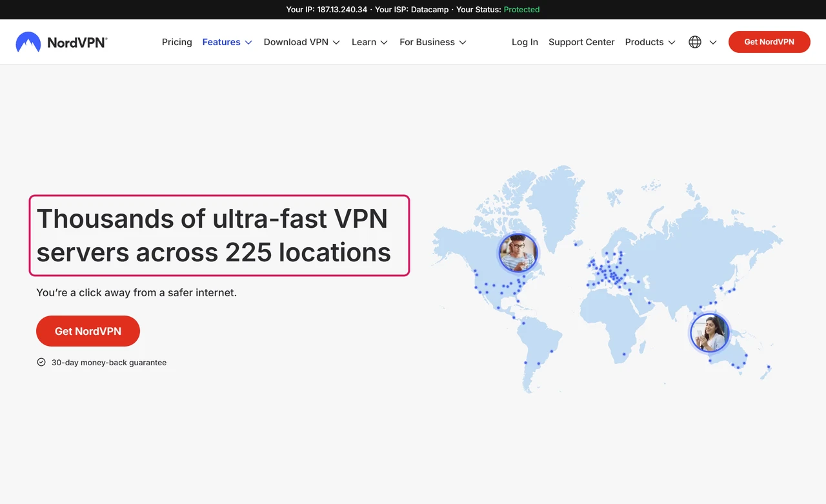Viewport: 826px width, 504px height.
Task: Click the NordVPN mountain logo icon
Action: click(28, 42)
